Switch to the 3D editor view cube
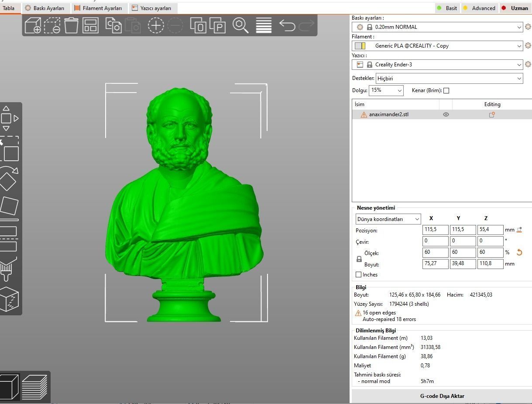This screenshot has width=532, height=404. click(9, 386)
